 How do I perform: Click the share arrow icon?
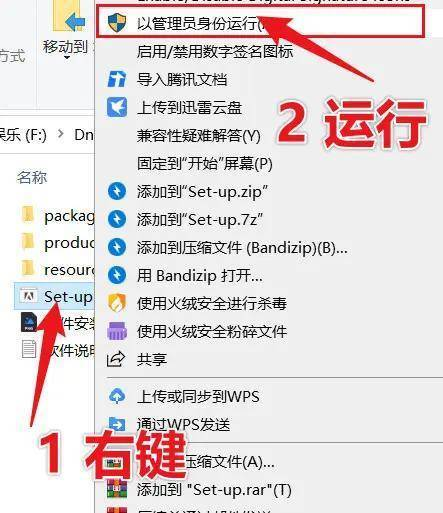pos(116,359)
